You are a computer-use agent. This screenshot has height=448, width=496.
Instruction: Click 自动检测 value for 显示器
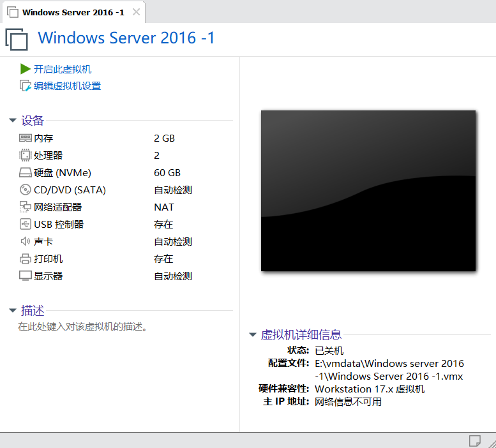[x=173, y=276]
